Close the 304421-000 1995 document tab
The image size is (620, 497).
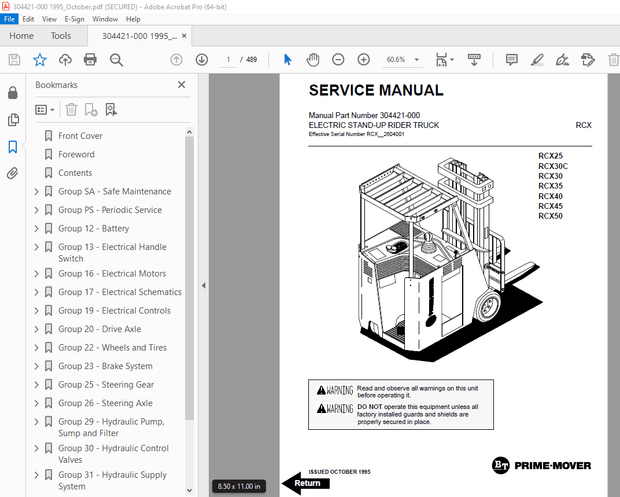click(x=184, y=36)
